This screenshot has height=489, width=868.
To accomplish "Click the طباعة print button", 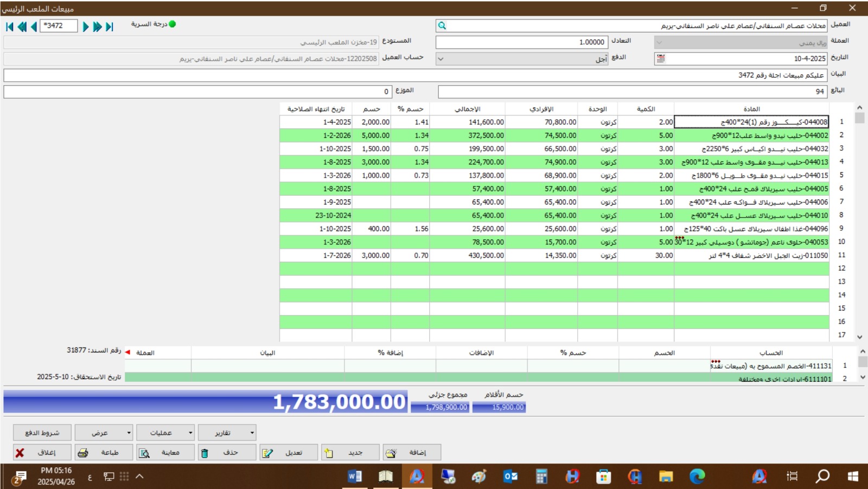I will click(x=103, y=452).
